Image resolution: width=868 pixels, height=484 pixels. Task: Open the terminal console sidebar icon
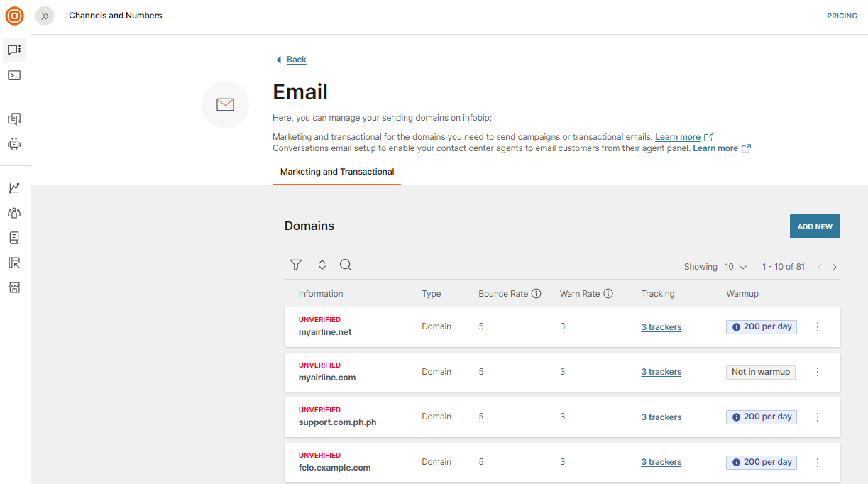click(14, 75)
